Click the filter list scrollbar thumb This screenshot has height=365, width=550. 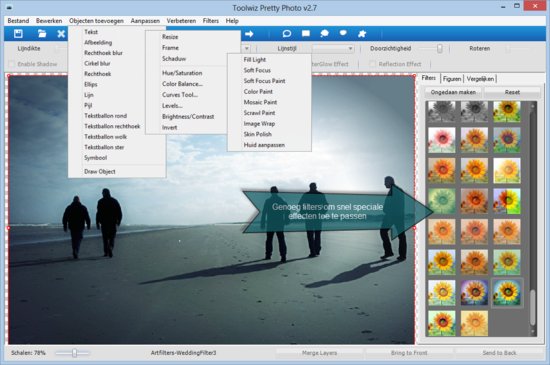[x=533, y=307]
